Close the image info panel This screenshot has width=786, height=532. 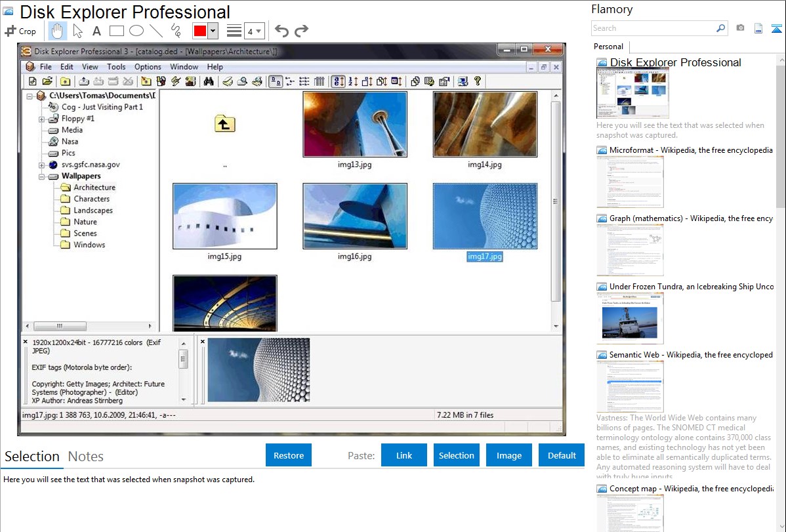(x=26, y=342)
